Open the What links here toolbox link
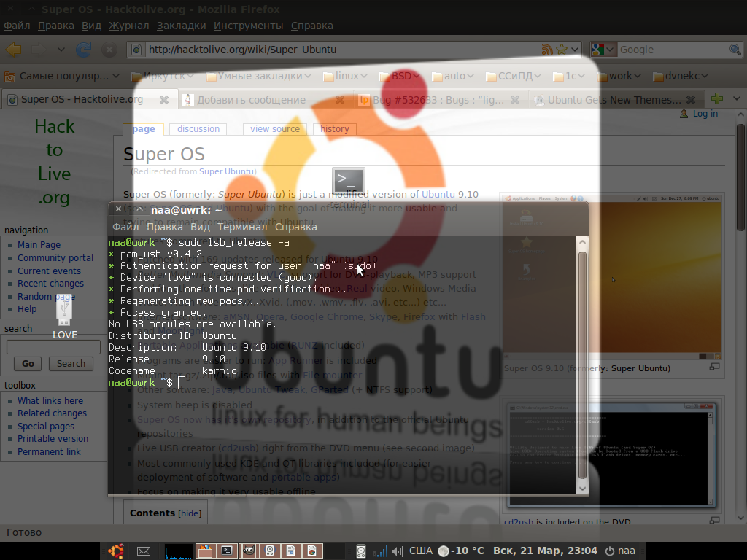The image size is (747, 560). 50,401
